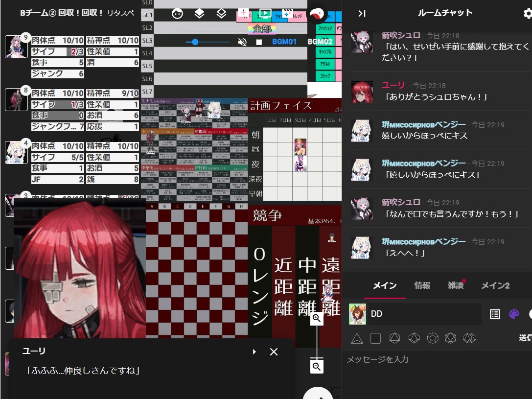Click the 全部 rainbow button
The width and height of the screenshot is (532, 399).
click(x=262, y=29)
